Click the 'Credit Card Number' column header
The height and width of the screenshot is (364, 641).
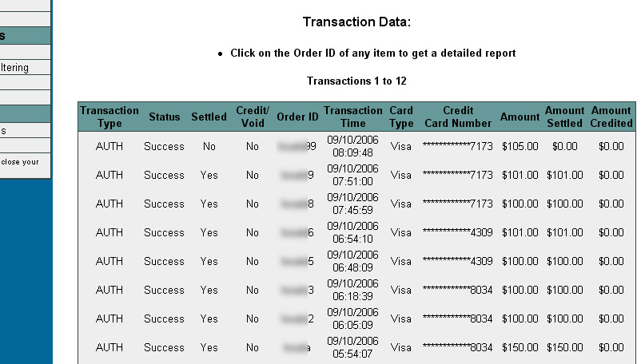458,117
